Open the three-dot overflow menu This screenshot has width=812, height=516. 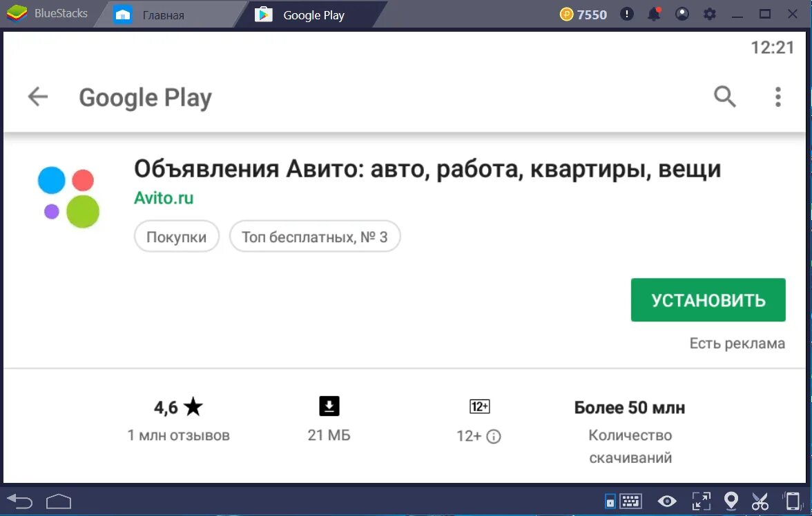tap(777, 97)
